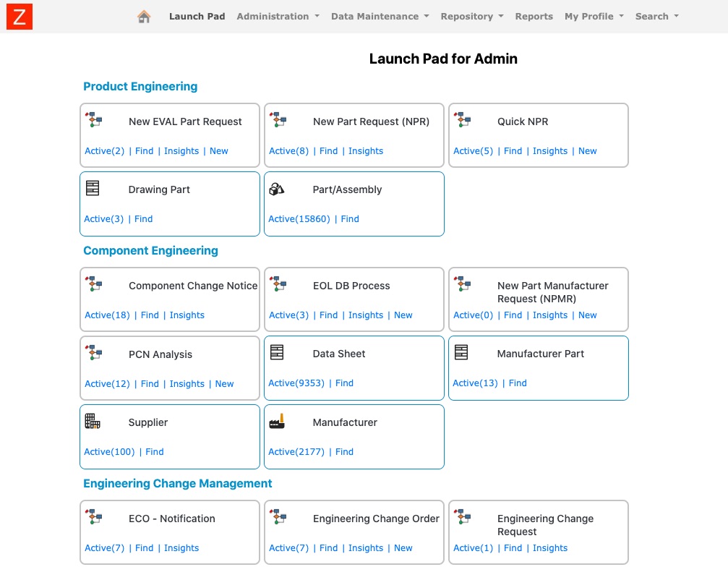This screenshot has width=728, height=567.
Task: Click the Manufacturer factory icon
Action: (x=277, y=421)
